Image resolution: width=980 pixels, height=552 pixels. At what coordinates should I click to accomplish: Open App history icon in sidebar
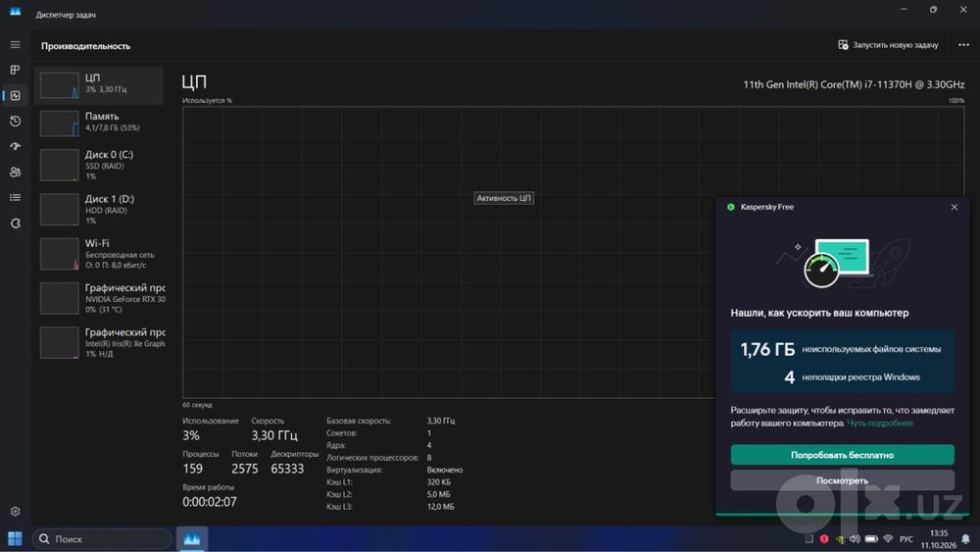[x=15, y=122]
